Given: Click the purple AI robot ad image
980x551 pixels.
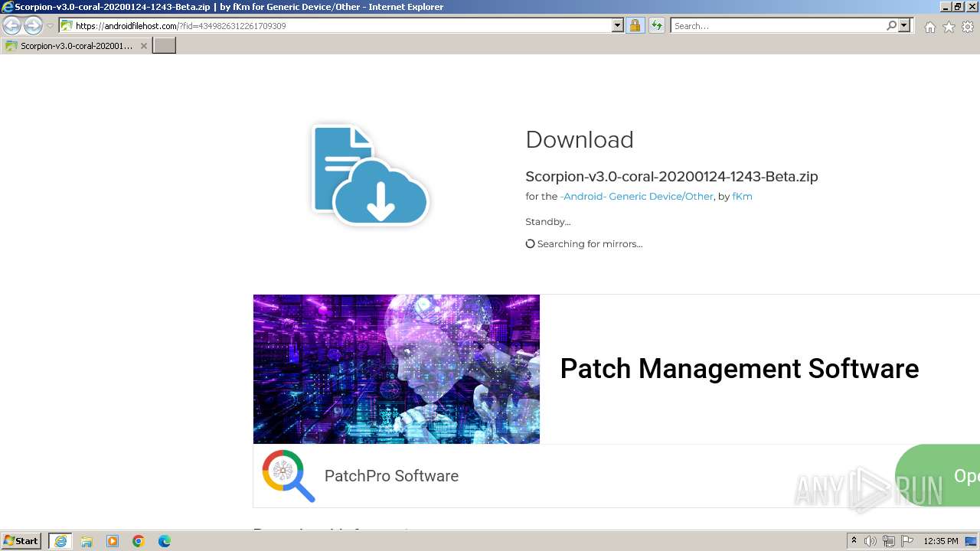Looking at the screenshot, I should point(397,369).
